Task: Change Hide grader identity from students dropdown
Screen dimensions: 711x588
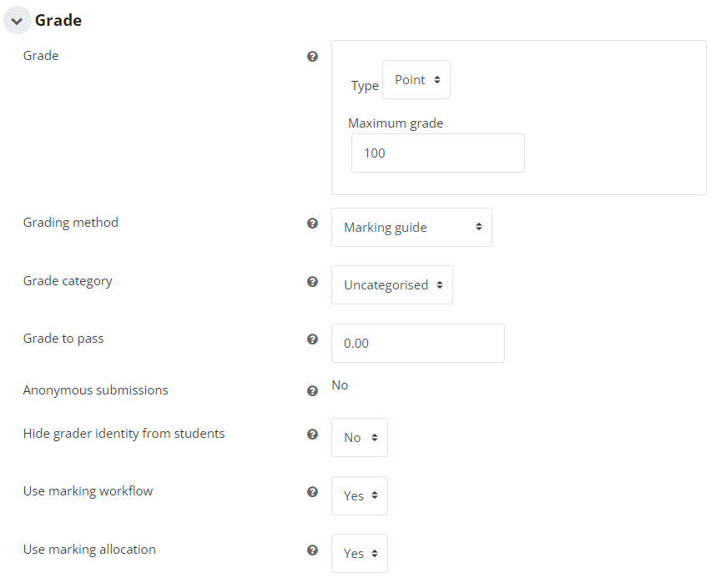Action: coord(360,438)
